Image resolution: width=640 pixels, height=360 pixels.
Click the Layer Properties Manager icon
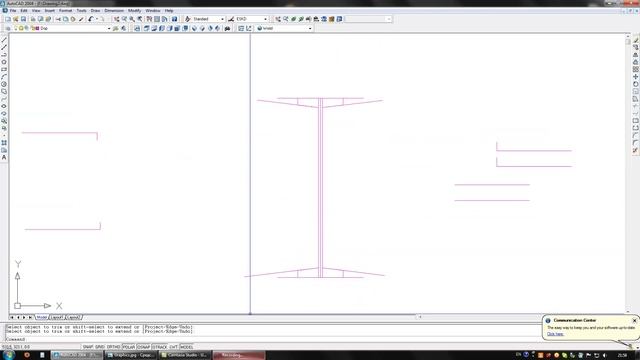8,29
